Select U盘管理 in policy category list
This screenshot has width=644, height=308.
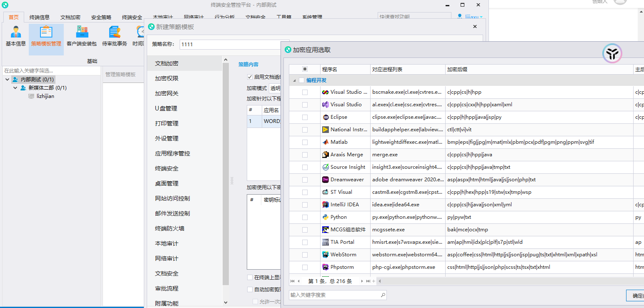[x=185, y=108]
